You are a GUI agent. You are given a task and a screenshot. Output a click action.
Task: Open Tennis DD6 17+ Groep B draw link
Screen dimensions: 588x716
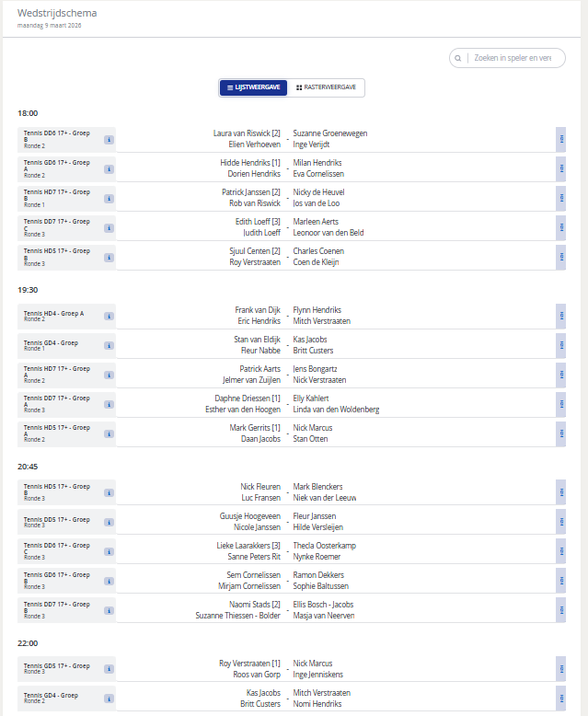[57, 134]
